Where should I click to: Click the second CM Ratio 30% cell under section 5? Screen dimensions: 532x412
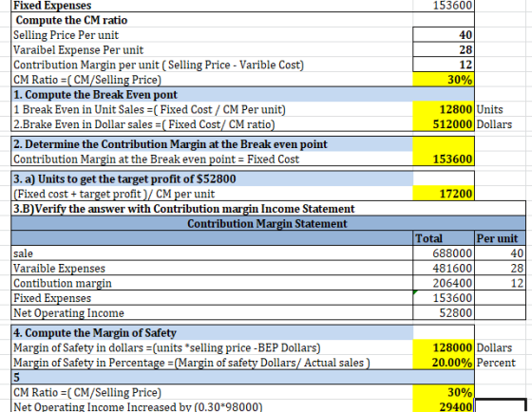click(444, 392)
